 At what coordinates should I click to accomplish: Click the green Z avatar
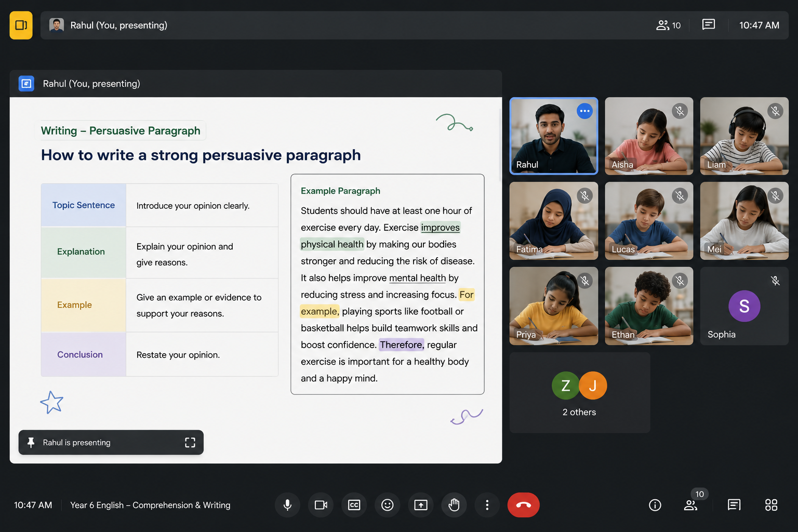[x=566, y=385]
